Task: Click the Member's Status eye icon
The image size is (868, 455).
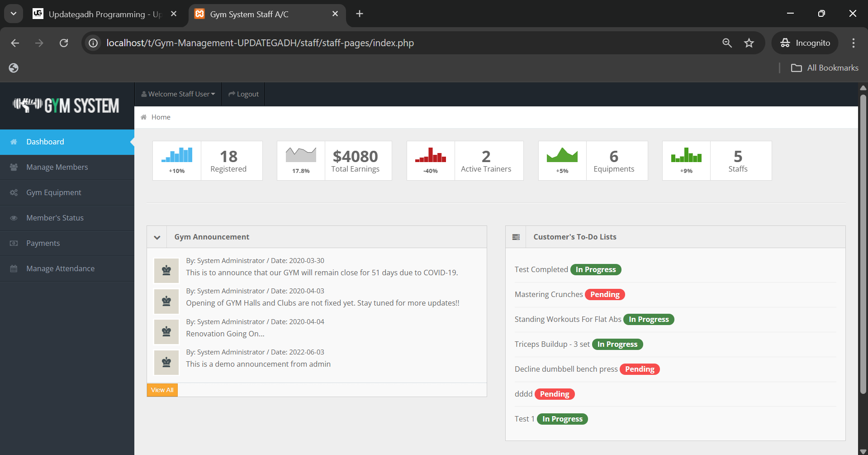Action: pyautogui.click(x=14, y=218)
